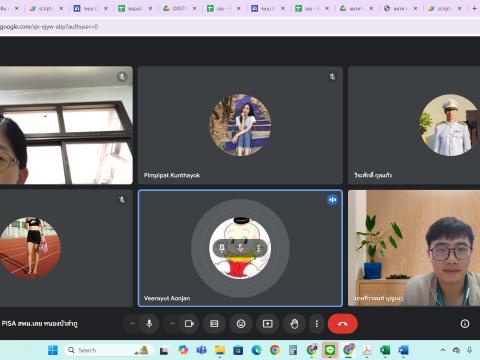Show hidden icons in the system tray
480x360 pixels.
coord(443,350)
